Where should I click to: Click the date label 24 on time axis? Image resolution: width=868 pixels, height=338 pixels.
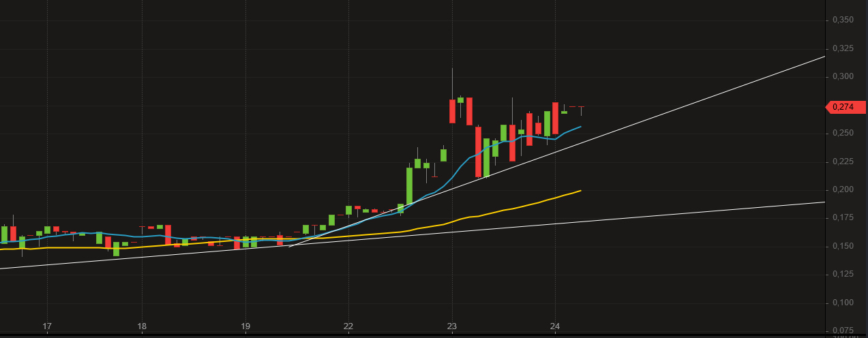[555, 326]
